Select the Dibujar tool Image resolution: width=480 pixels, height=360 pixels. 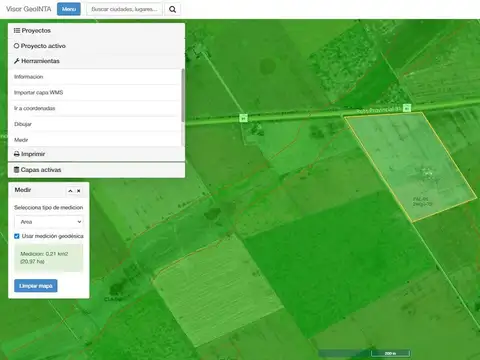tap(94, 124)
